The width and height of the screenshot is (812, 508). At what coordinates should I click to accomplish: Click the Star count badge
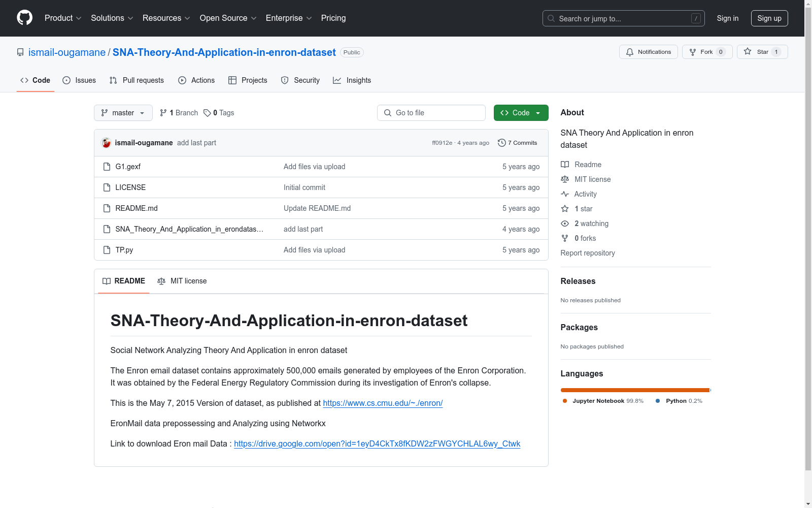pos(776,52)
